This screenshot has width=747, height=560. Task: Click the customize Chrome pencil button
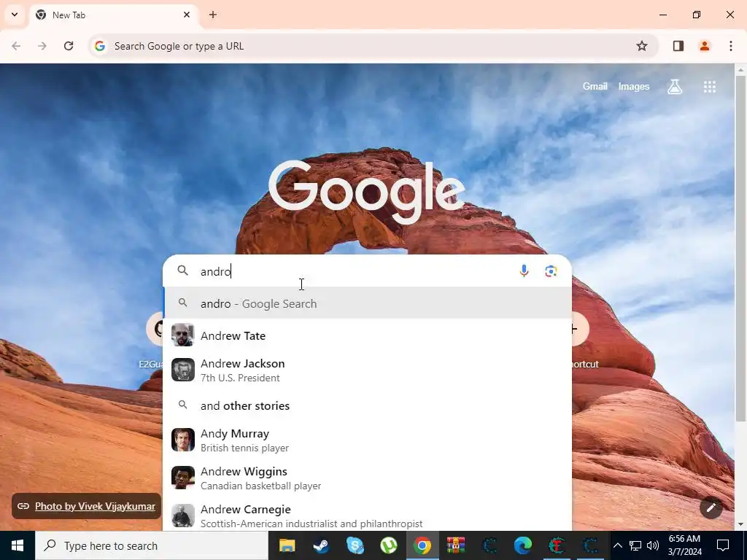click(x=711, y=507)
